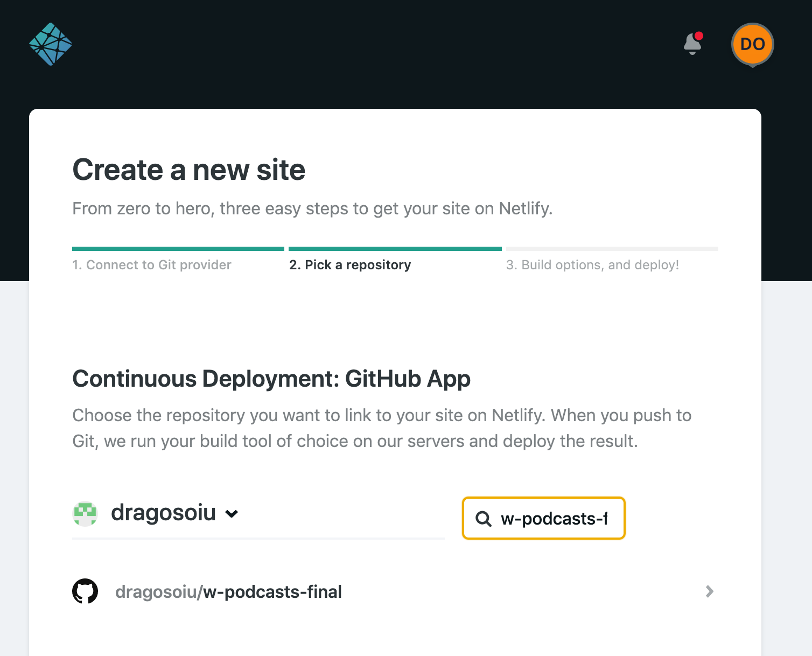This screenshot has height=656, width=812.
Task: Open the w-podcasts-final row chevron
Action: tap(710, 591)
